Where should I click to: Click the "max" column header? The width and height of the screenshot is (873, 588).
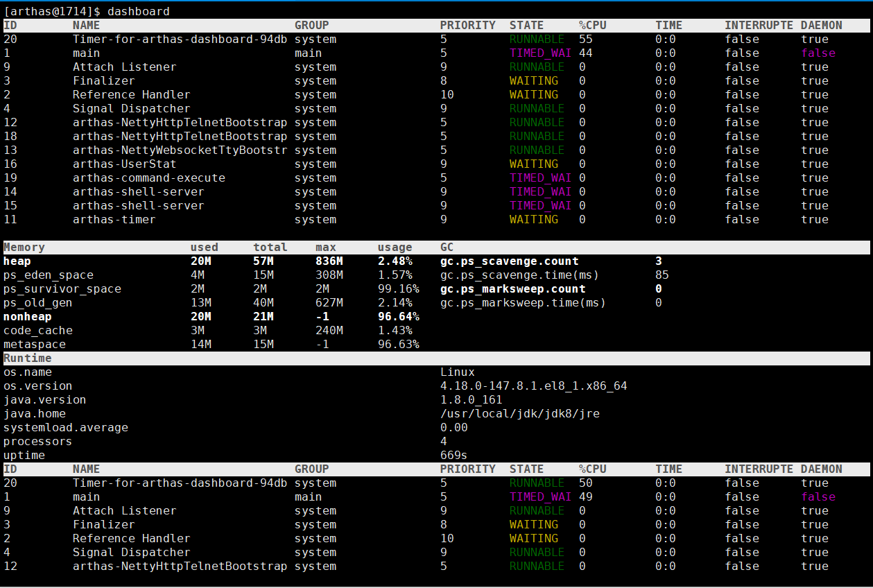326,248
